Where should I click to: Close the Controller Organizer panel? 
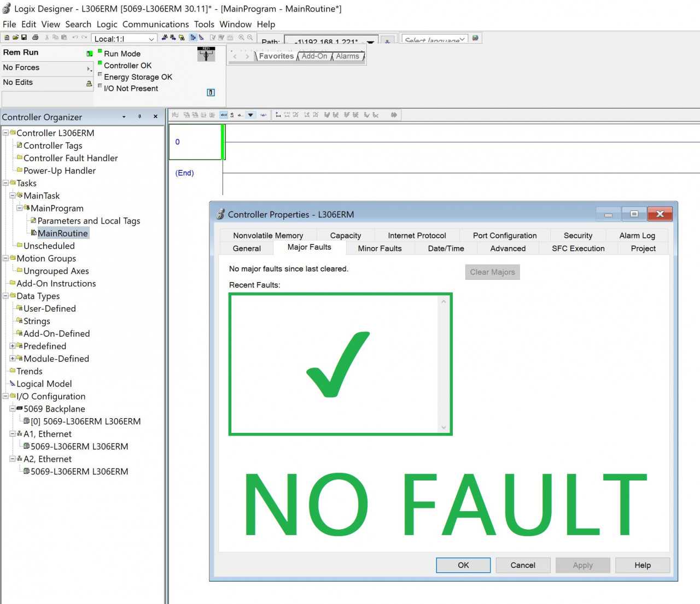click(x=155, y=116)
